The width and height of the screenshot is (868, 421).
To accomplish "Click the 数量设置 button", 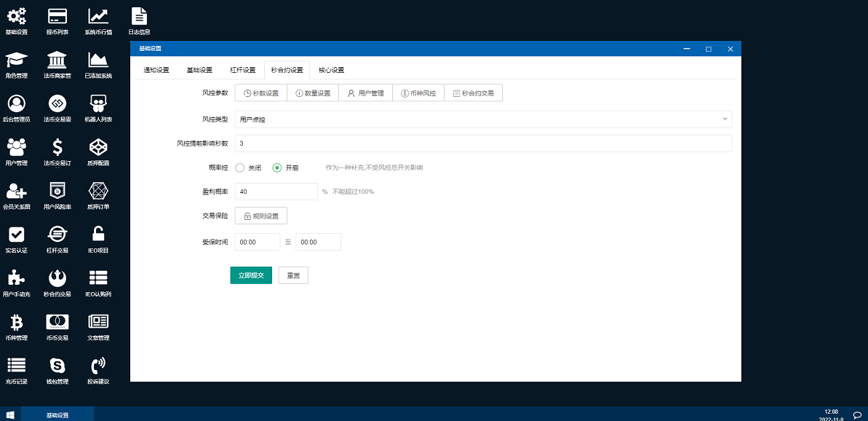I will click(x=313, y=93).
